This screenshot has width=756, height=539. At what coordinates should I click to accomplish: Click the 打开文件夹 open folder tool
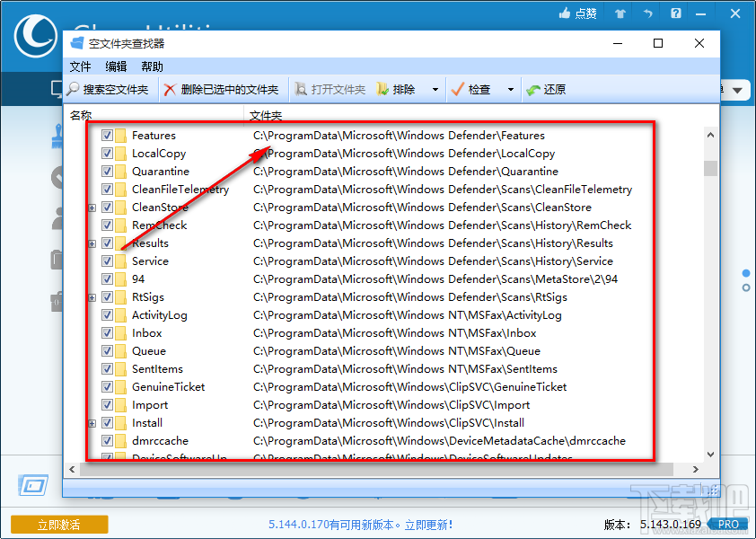[x=321, y=89]
